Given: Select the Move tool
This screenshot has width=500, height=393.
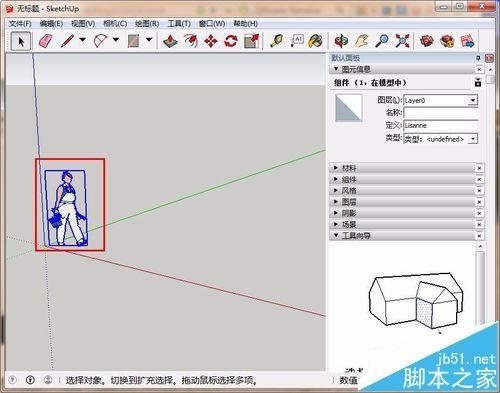Looking at the screenshot, I should pyautogui.click(x=211, y=41).
